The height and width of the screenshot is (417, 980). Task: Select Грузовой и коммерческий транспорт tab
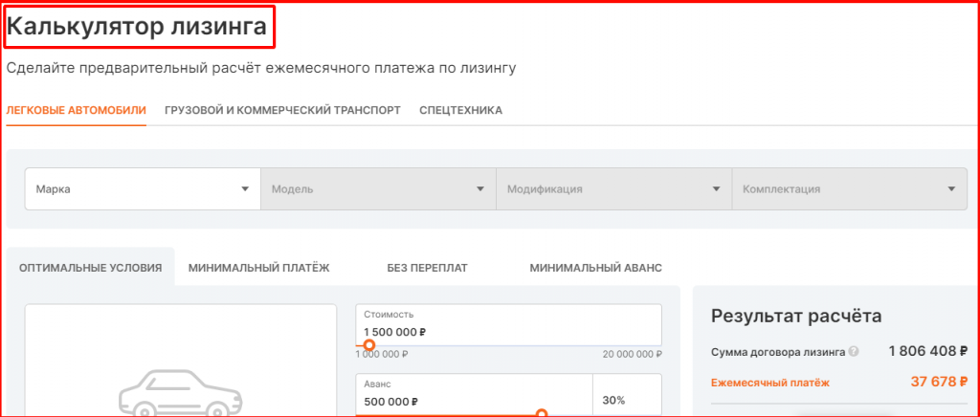[x=282, y=110]
